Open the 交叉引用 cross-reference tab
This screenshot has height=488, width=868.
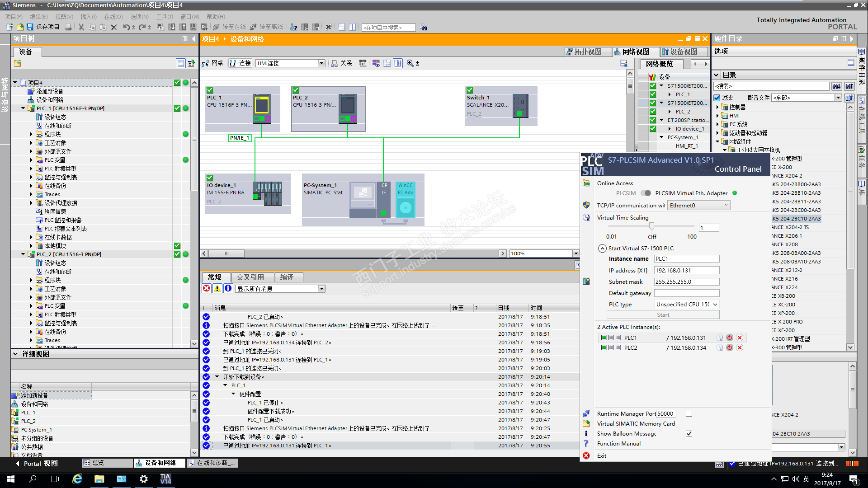click(x=250, y=277)
